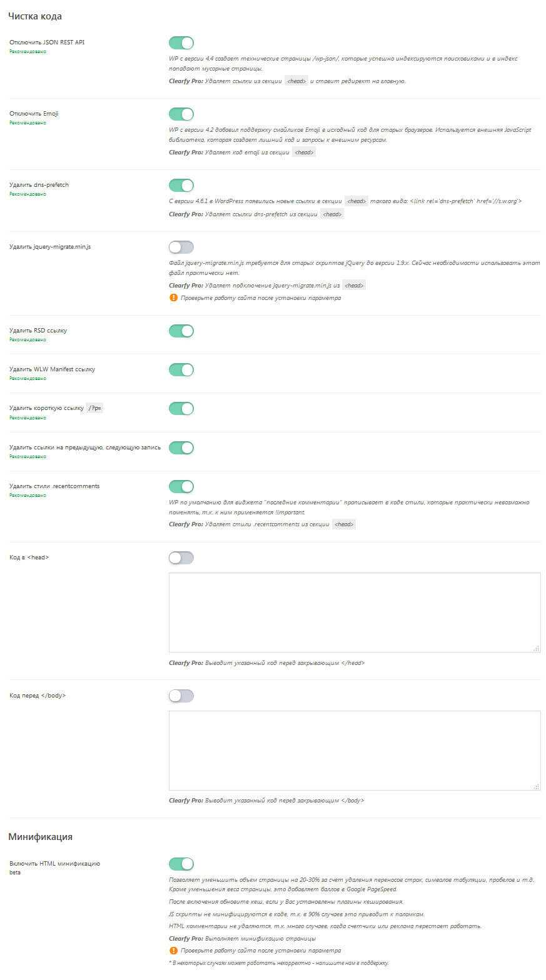Enable removal of jquery-migrate.min.js

click(x=181, y=247)
